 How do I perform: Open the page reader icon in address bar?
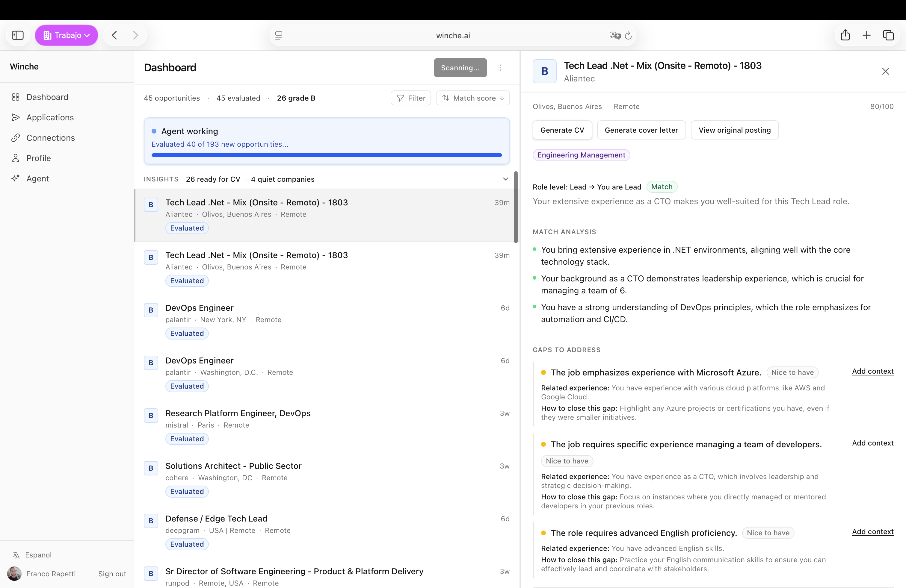[279, 35]
